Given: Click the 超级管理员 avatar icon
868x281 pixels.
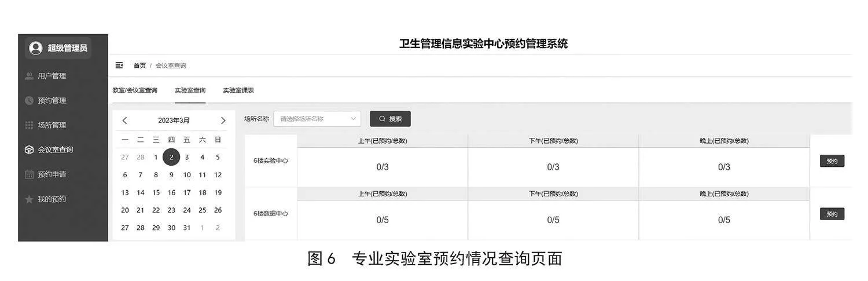Looking at the screenshot, I should pos(36,48).
